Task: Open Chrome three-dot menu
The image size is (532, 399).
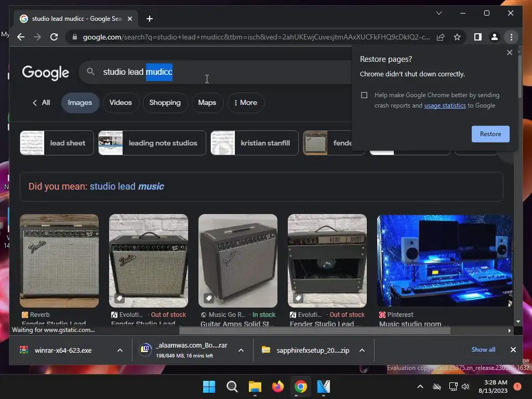Action: click(511, 37)
